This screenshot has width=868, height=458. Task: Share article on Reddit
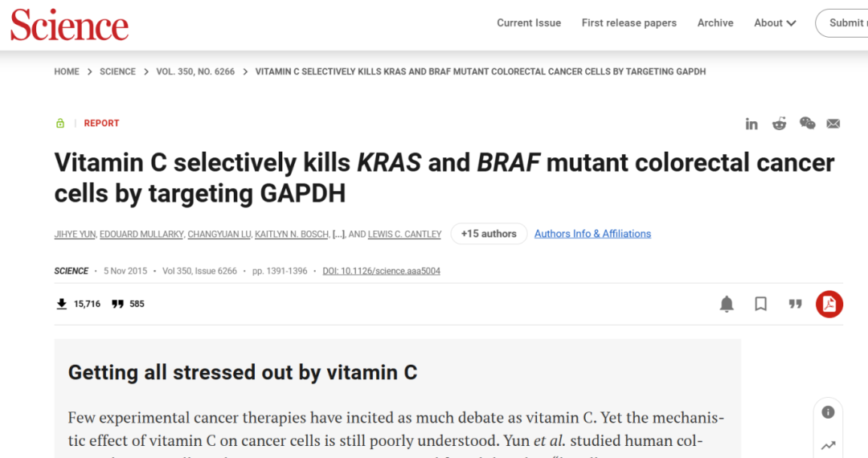(779, 124)
